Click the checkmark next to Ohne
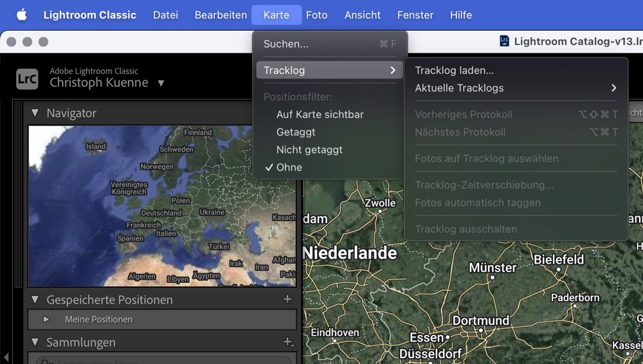 [x=269, y=167]
